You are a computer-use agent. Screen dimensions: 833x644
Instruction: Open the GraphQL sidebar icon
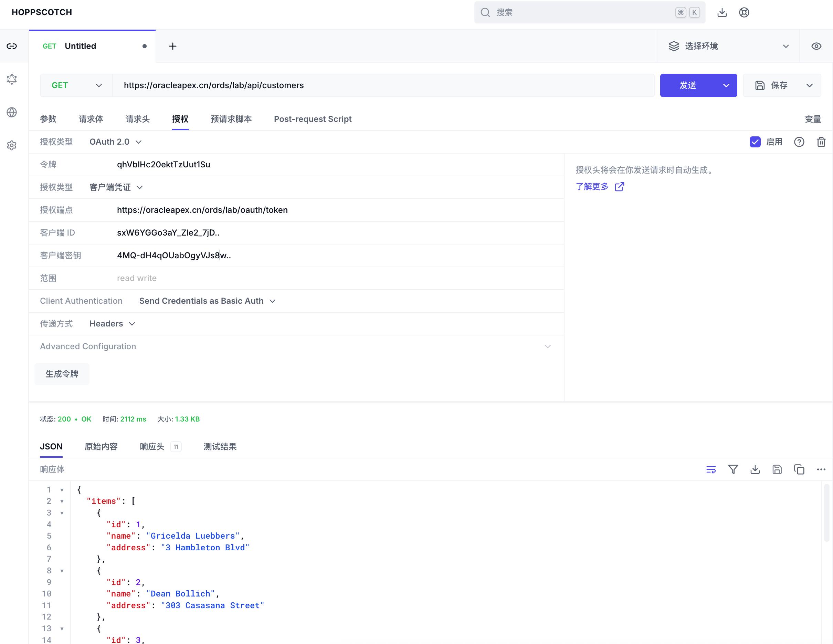point(12,79)
